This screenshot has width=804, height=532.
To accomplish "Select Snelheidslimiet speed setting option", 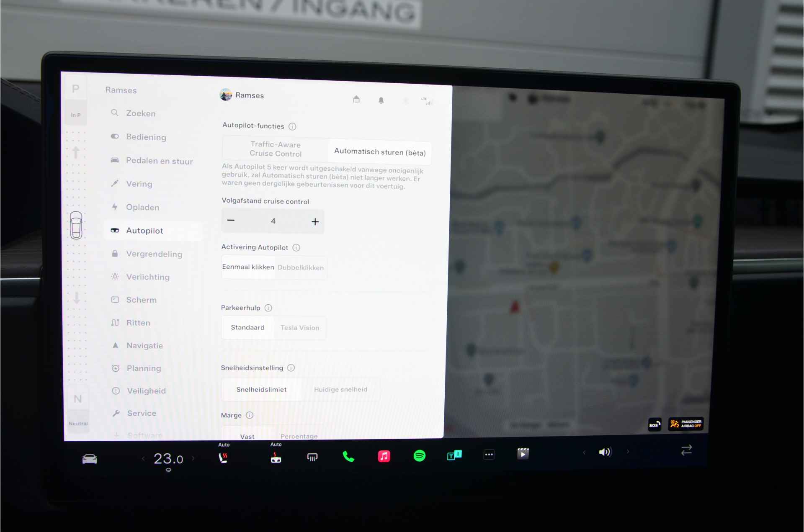I will pyautogui.click(x=261, y=389).
